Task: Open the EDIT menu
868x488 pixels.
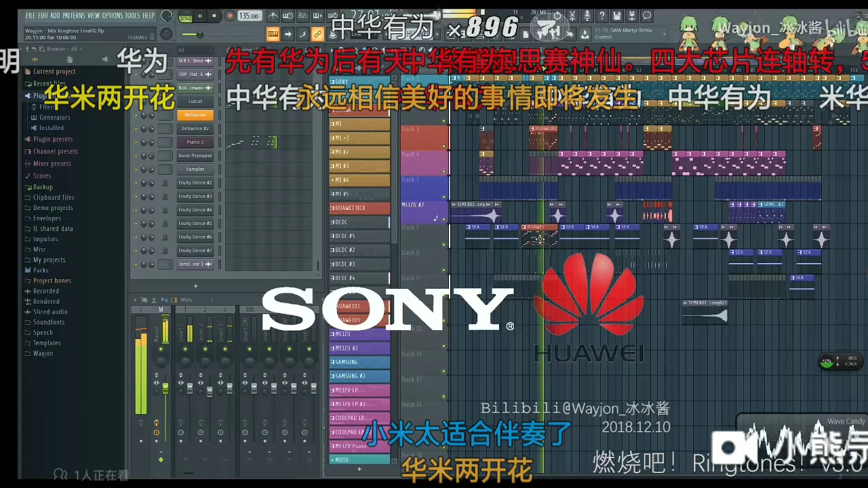Action: click(x=43, y=15)
